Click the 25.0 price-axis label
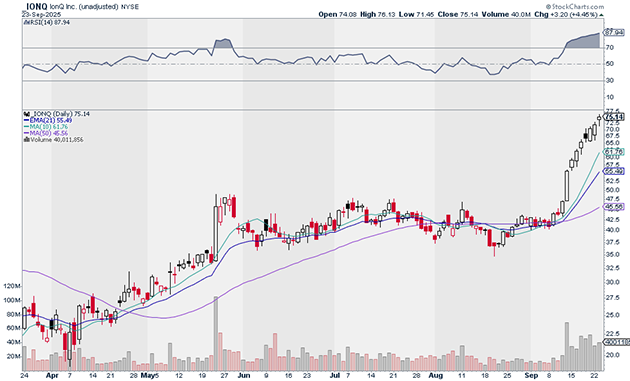630x381 pixels. click(x=612, y=315)
